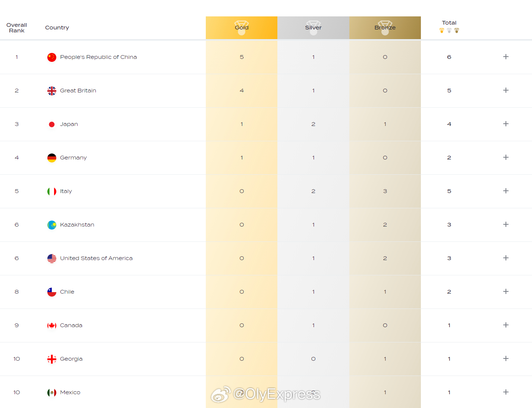The width and height of the screenshot is (532, 408).
Task: Expand People's Republic of China row details
Action: [x=506, y=57]
